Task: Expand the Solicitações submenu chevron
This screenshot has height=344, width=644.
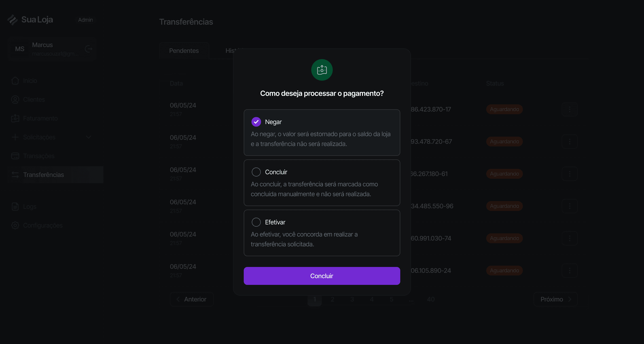Action: 88,137
